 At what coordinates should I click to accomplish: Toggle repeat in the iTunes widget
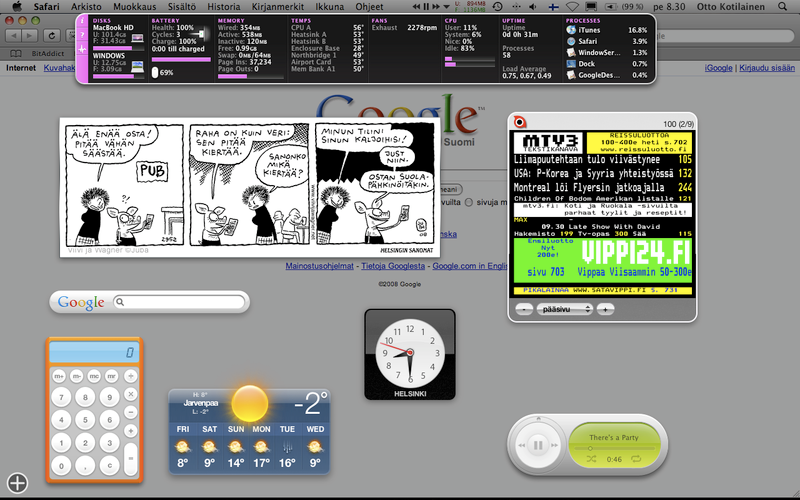pos(636,459)
